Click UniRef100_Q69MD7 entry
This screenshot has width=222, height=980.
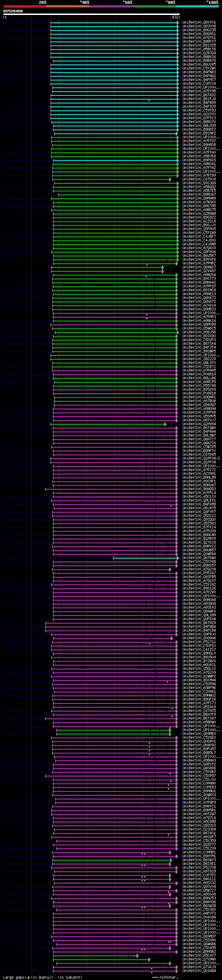coord(199,936)
